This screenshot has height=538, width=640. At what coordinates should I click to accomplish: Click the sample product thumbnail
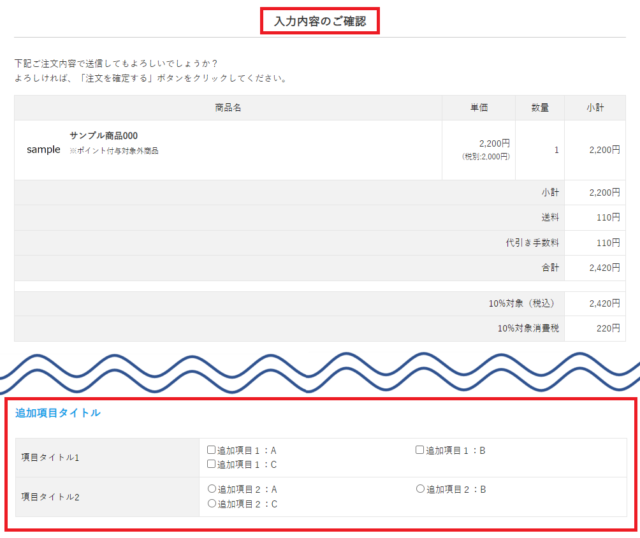click(x=43, y=149)
